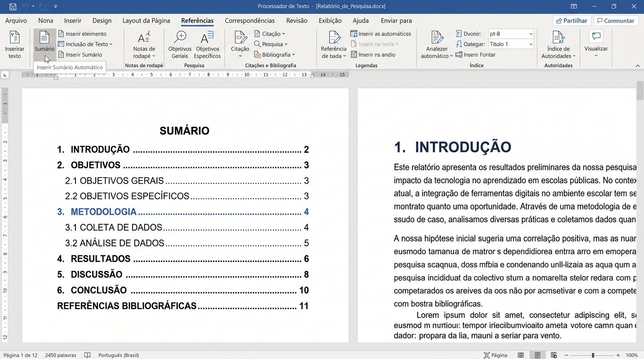The image size is (644, 359).
Task: Click the 2450 palavras word count
Action: (x=61, y=355)
